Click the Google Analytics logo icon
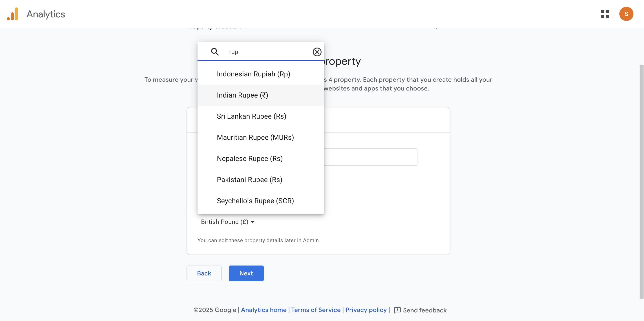Viewport: 644px width, 321px height. pyautogui.click(x=13, y=14)
